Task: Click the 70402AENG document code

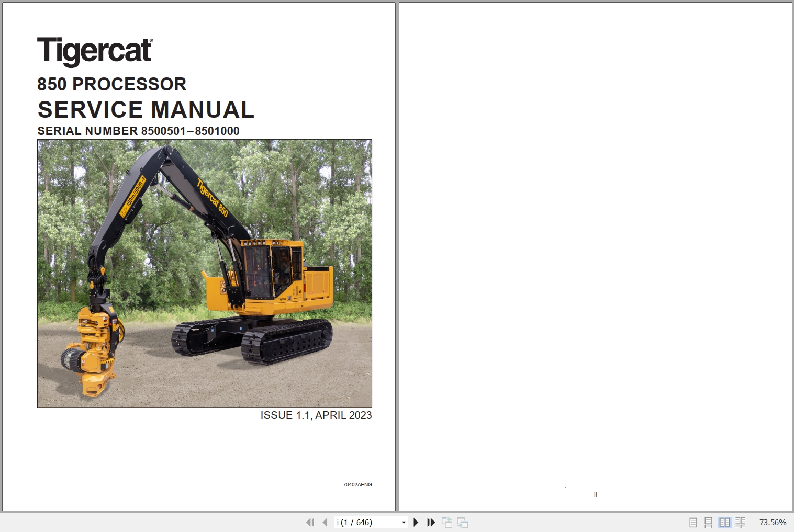Action: (357, 485)
